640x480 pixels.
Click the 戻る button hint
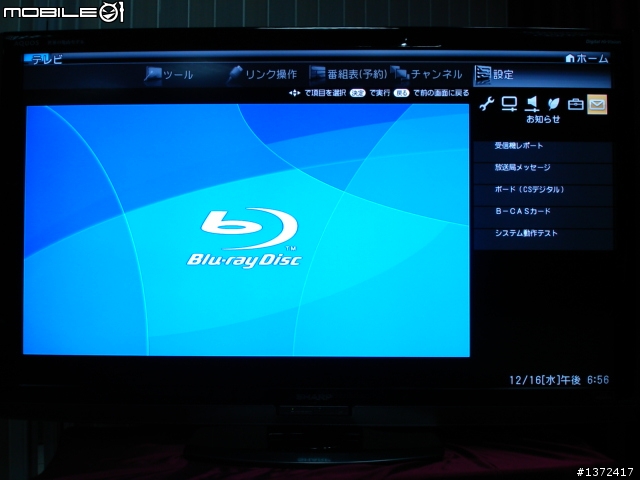(401, 93)
